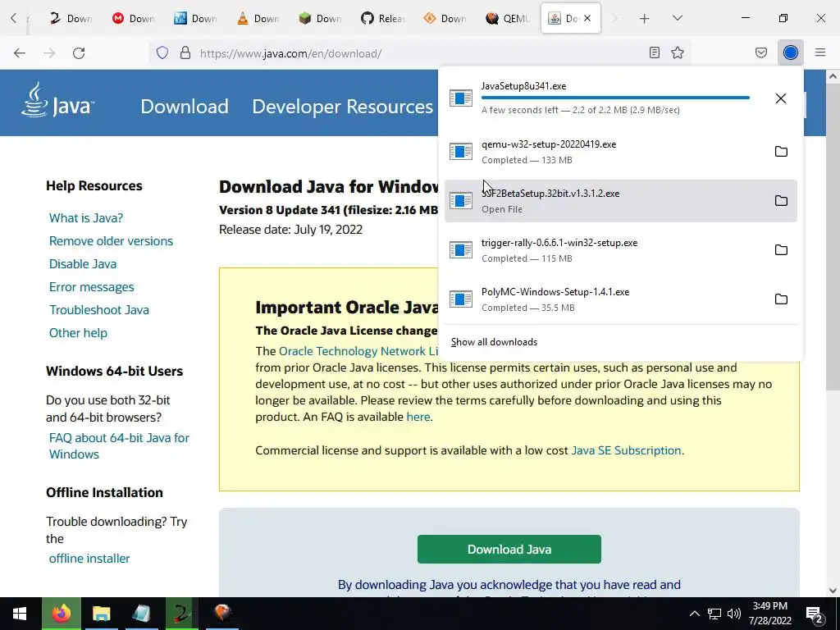The height and width of the screenshot is (630, 840).
Task: Click the taskbar app next to File Explorer
Action: point(141,614)
